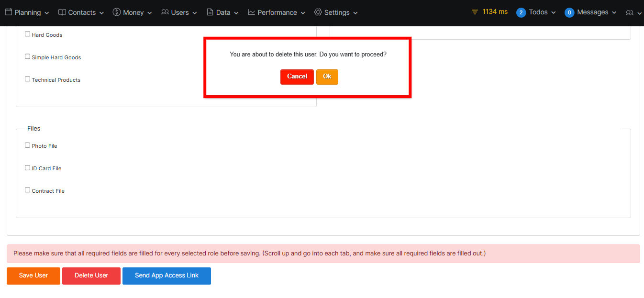Click the Contacts book icon
This screenshot has height=298, width=644.
(62, 12)
